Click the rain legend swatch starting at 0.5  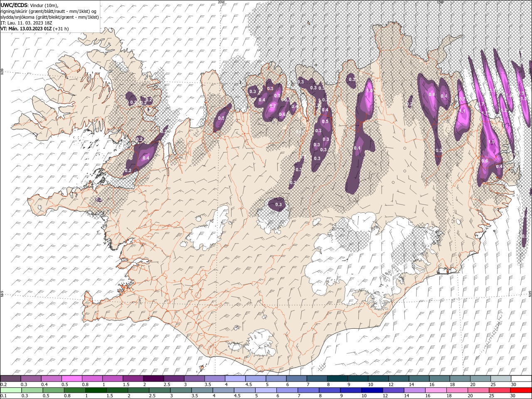[x=53, y=390]
